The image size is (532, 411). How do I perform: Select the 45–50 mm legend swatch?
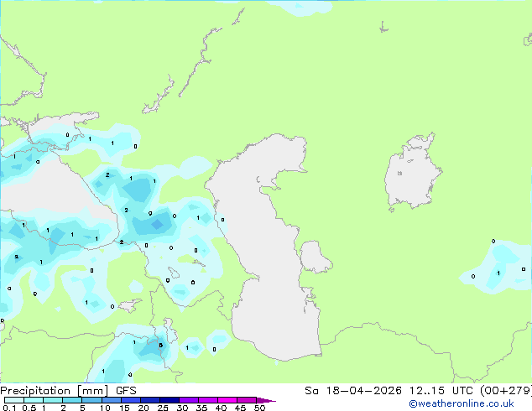(x=247, y=400)
